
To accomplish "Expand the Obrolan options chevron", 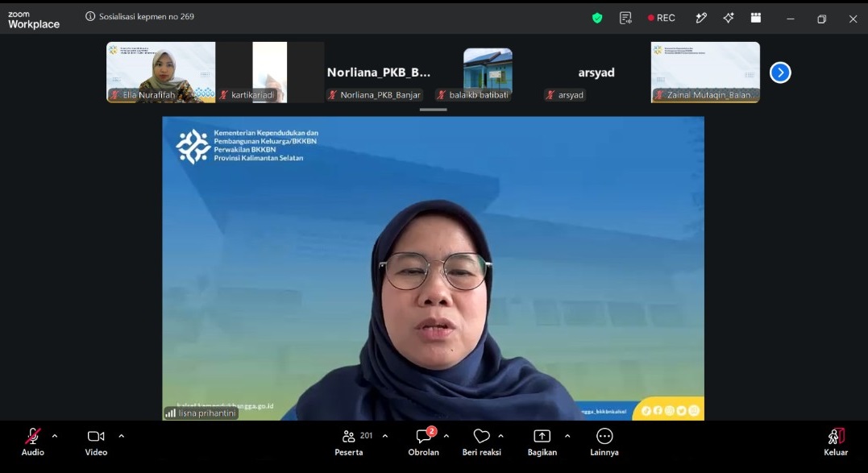I will pyautogui.click(x=446, y=436).
